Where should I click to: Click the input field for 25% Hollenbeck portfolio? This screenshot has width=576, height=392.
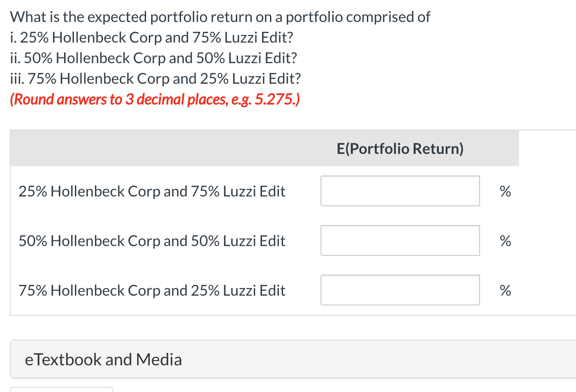(x=400, y=191)
